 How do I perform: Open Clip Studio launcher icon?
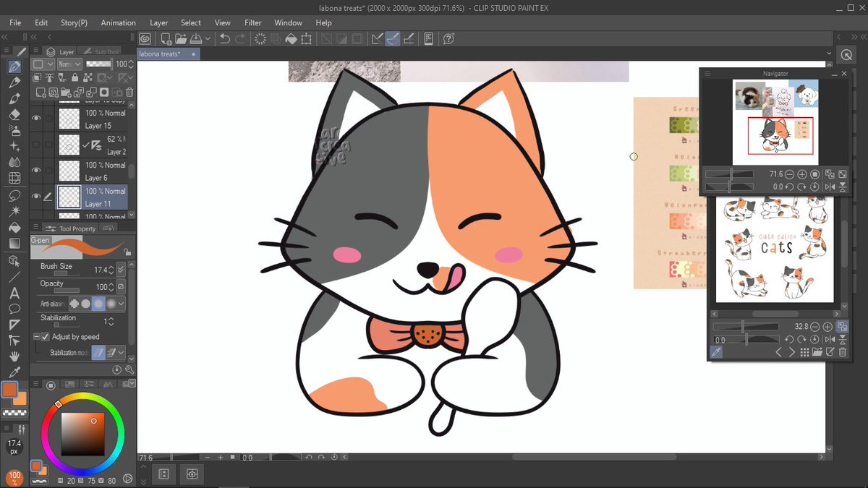pos(145,38)
